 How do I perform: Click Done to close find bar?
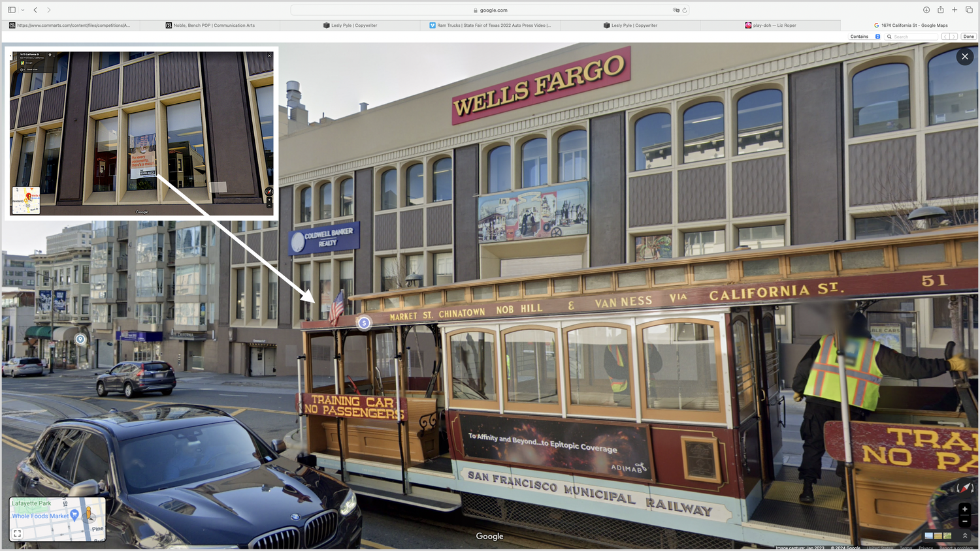[x=969, y=37]
